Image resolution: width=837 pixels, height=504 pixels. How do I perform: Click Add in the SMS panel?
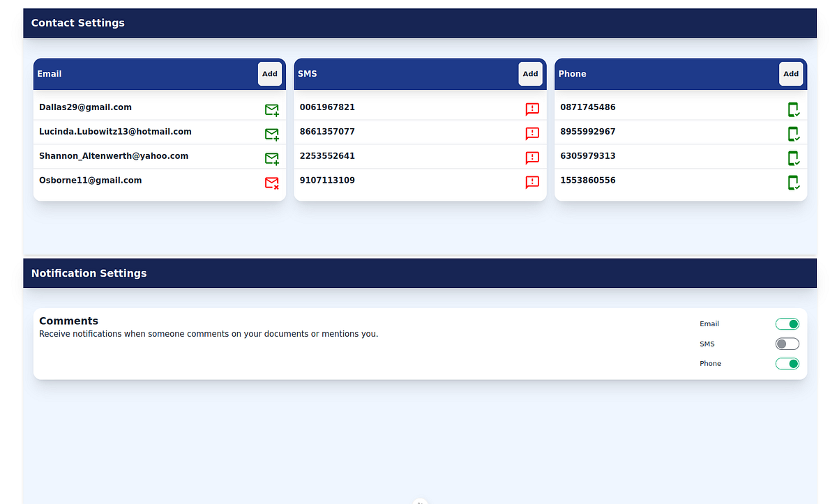(530, 73)
